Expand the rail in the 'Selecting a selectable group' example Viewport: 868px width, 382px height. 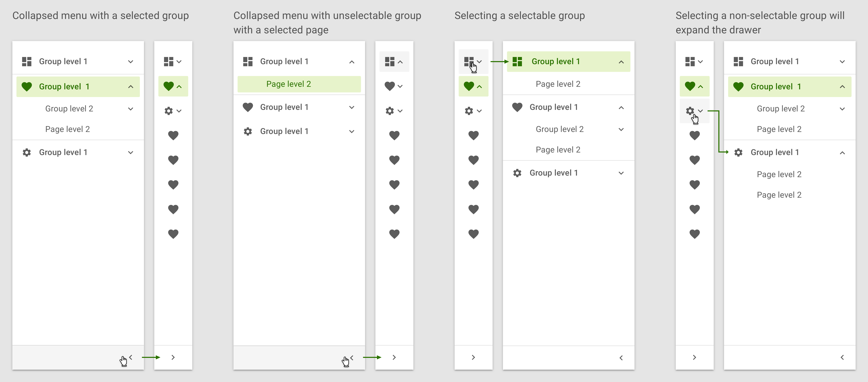click(473, 357)
